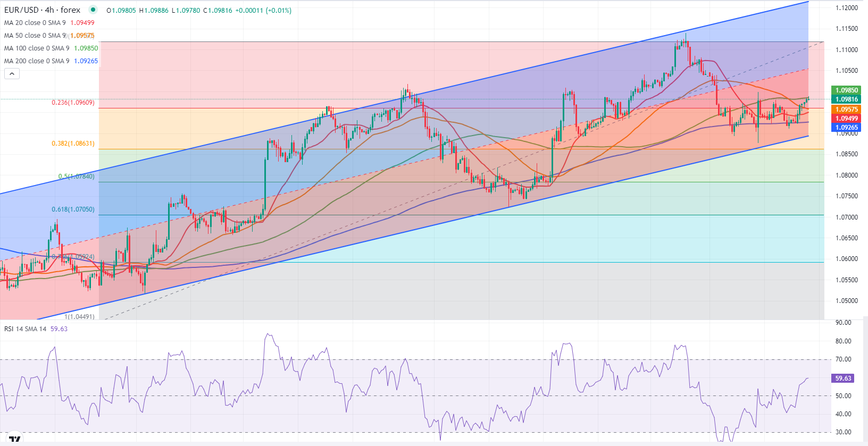Click the 1.07500 price axis label
The height and width of the screenshot is (446, 868).
coord(846,196)
